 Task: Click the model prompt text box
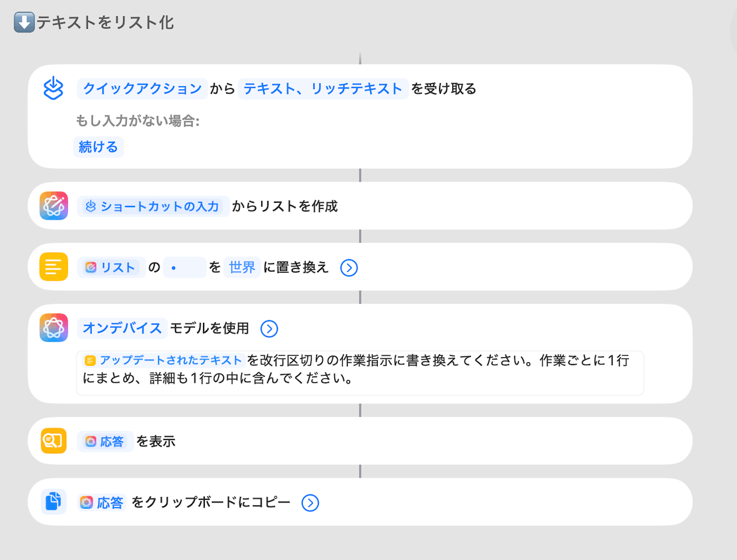coord(437,379)
